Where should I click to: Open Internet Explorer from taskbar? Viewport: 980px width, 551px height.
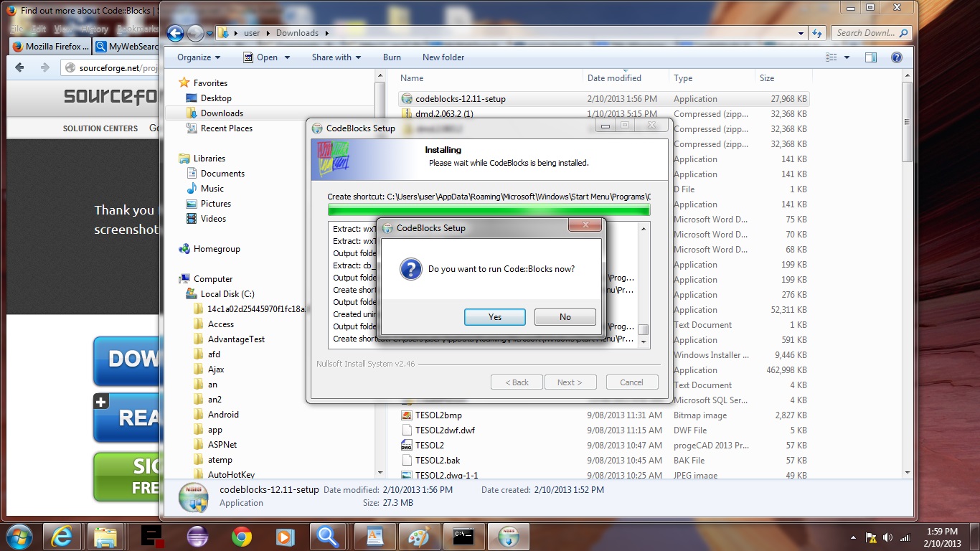click(x=62, y=536)
